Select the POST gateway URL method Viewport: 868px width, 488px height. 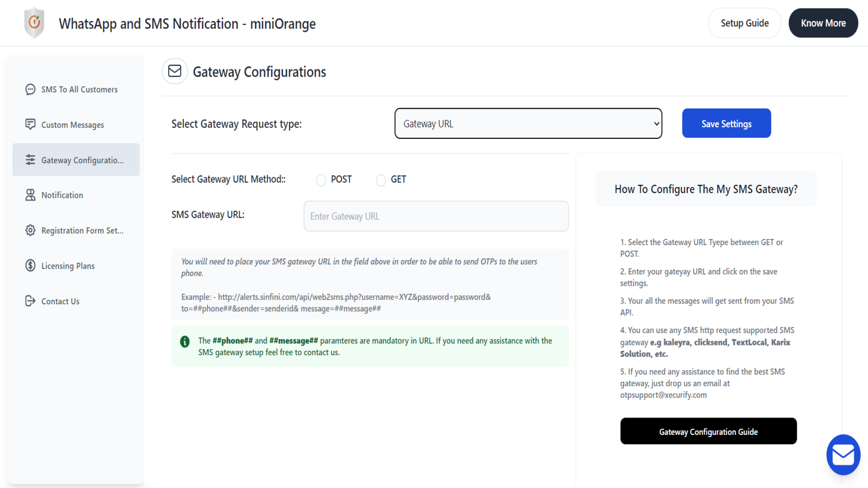click(x=321, y=179)
